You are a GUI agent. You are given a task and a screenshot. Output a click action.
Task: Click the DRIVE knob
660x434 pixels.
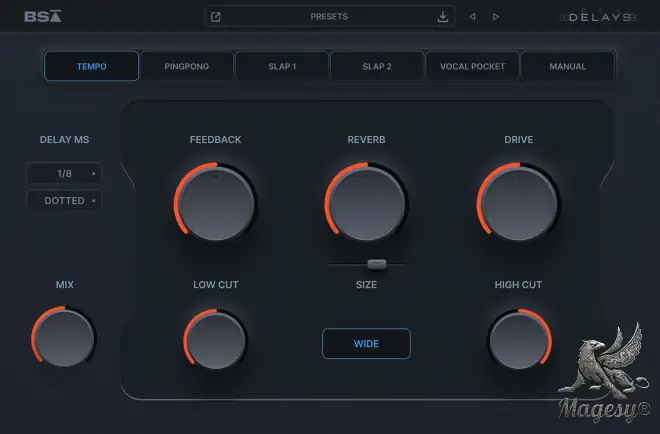[x=519, y=204]
